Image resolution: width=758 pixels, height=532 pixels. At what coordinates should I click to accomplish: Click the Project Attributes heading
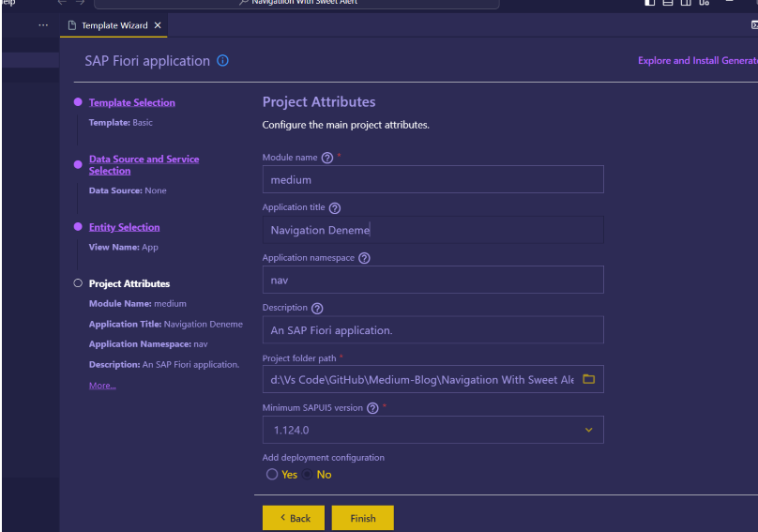(319, 102)
